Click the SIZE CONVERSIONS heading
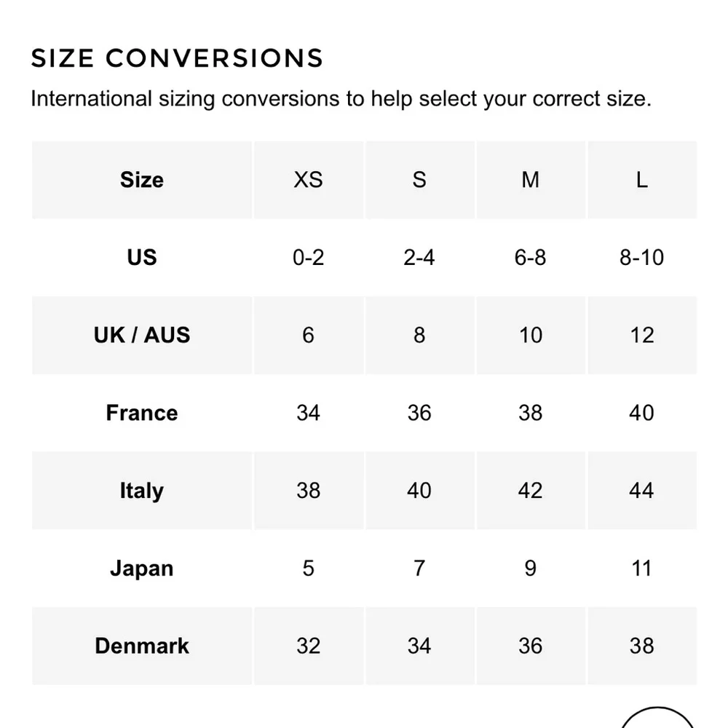728x728 pixels. click(177, 58)
